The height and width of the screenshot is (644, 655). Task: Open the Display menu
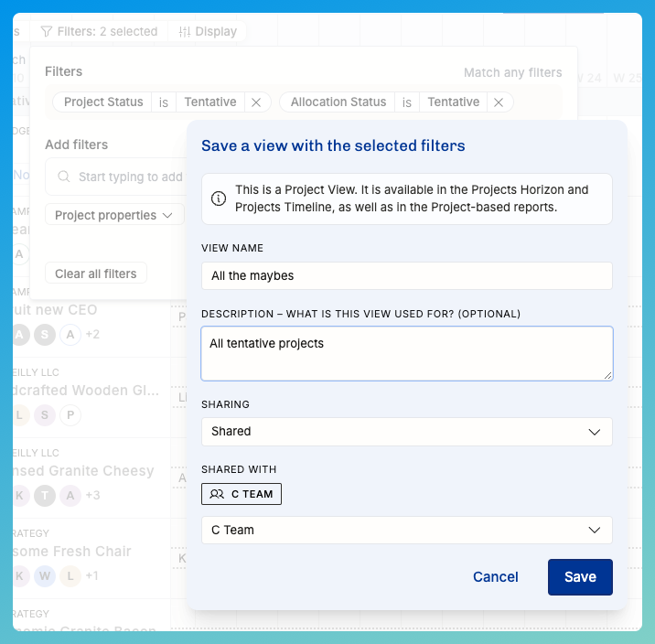click(x=209, y=31)
